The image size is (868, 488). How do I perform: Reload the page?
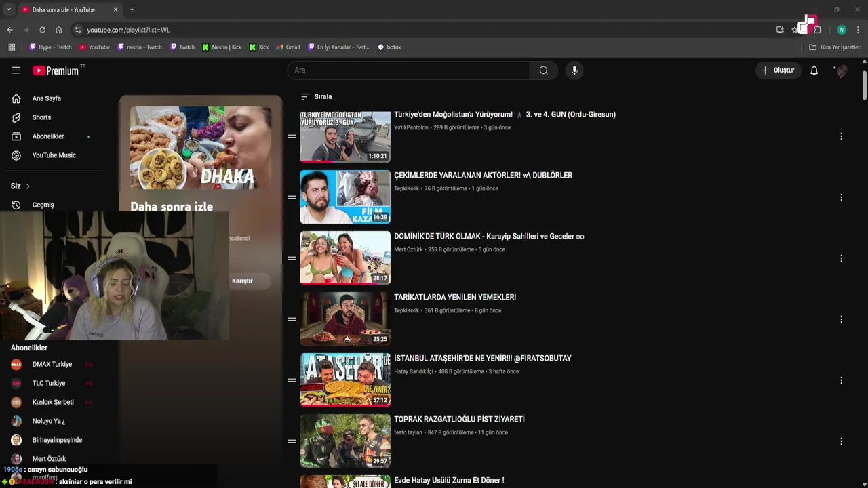[x=42, y=30]
